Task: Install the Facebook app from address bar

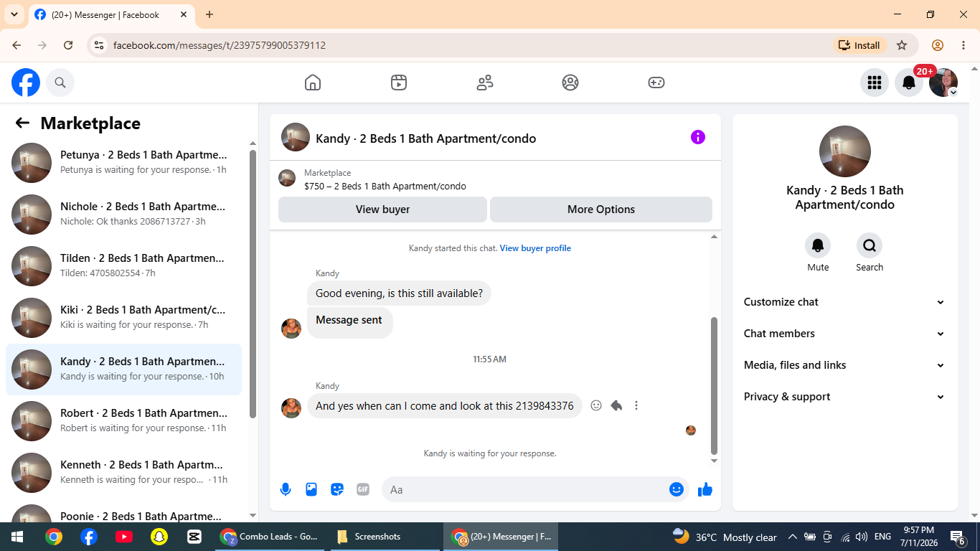Action: coord(859,45)
